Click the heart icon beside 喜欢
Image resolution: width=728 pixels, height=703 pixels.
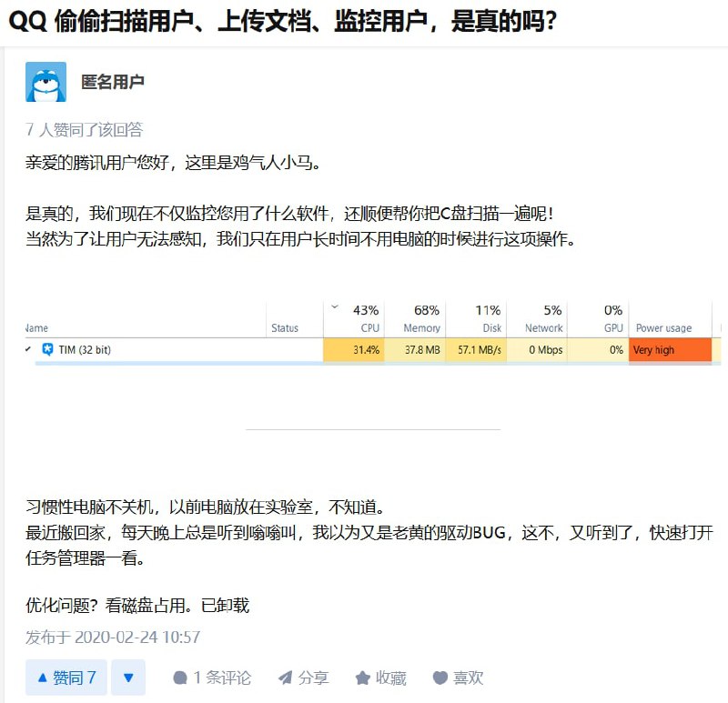(440, 678)
